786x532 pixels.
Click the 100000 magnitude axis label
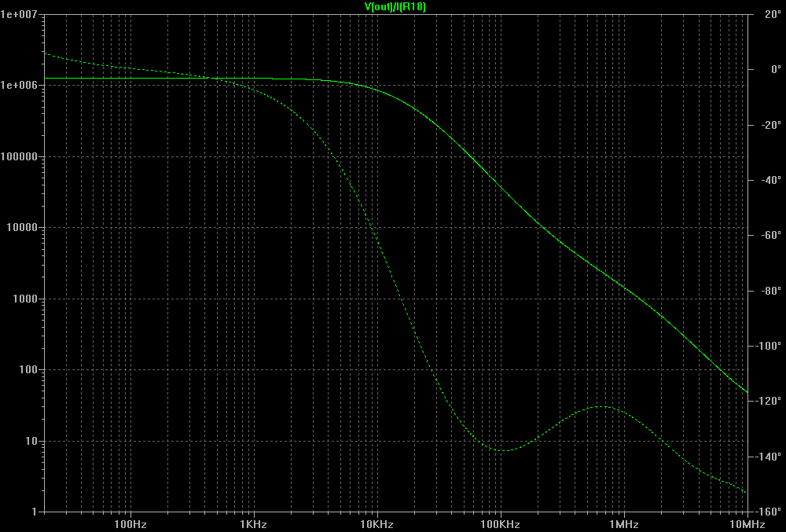click(19, 156)
